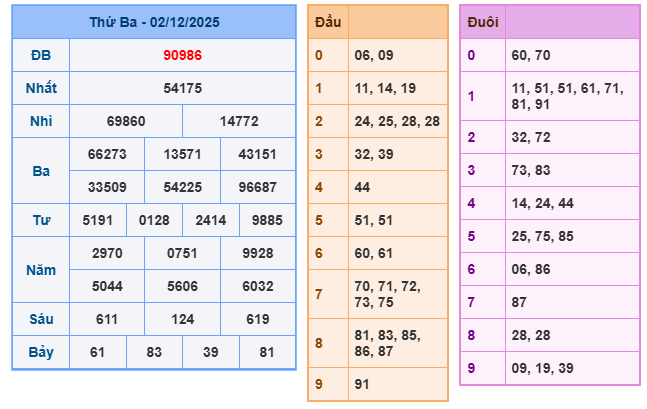Click the Ba prize number 96687

tap(258, 186)
